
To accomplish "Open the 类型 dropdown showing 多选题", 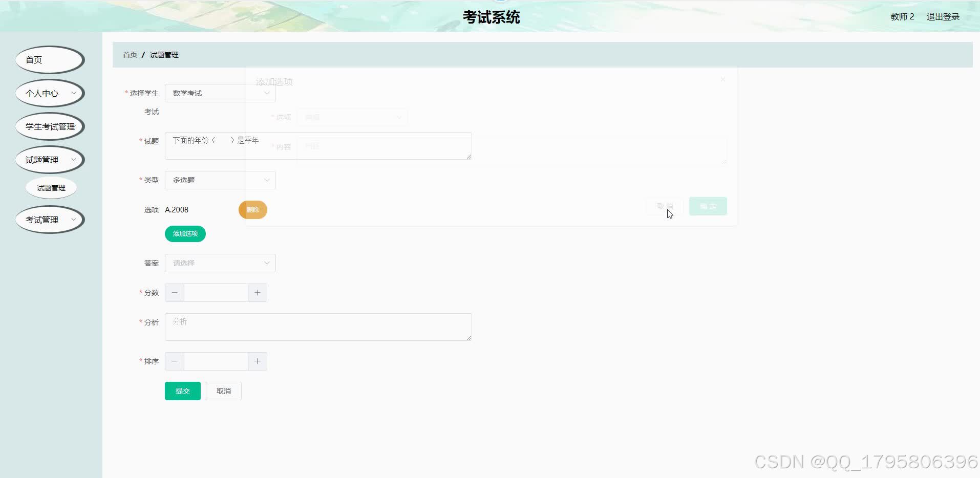I will point(220,180).
